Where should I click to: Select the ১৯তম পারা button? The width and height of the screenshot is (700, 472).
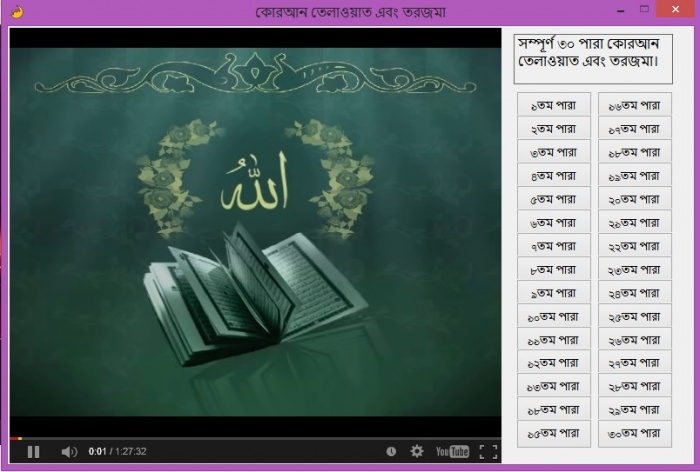click(635, 175)
